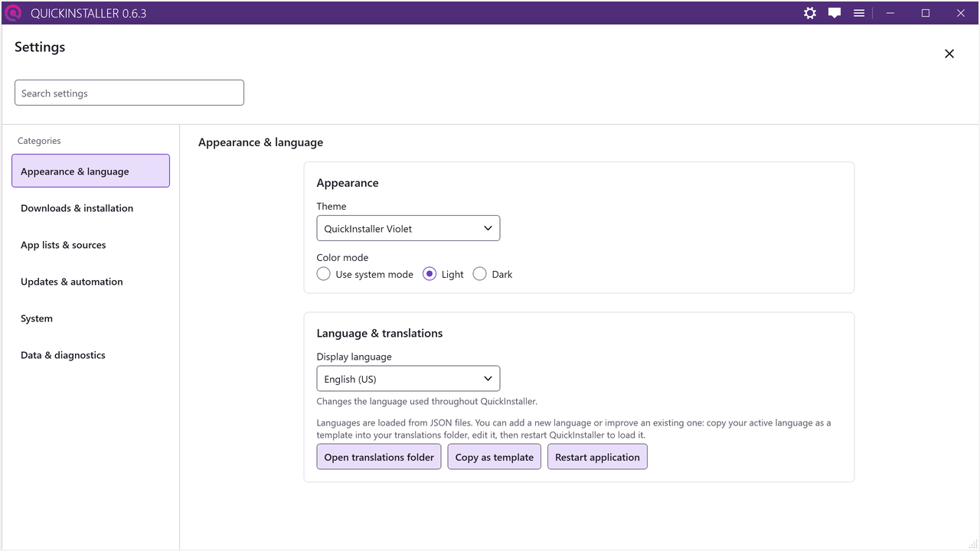
Task: Switch to System category
Action: [90, 318]
